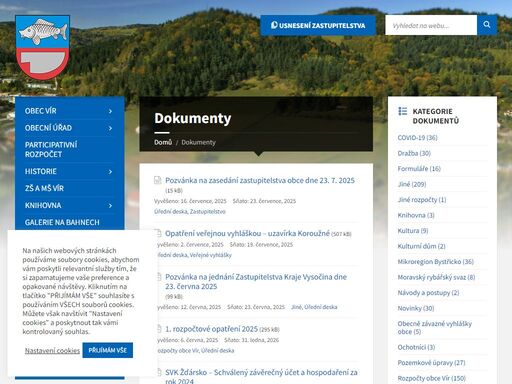
Task: Click Úřední deska tag under Kraje Vysočina invitation
Action: [x=322, y=307]
